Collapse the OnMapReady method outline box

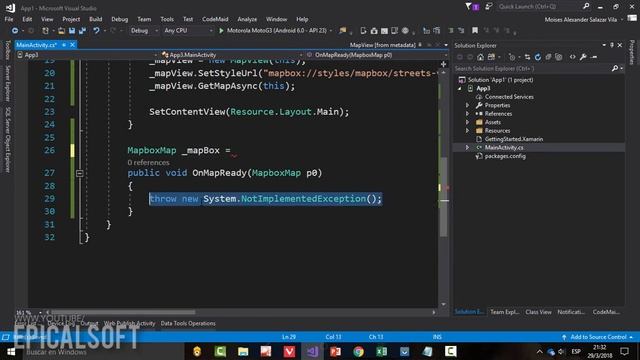[x=80, y=173]
